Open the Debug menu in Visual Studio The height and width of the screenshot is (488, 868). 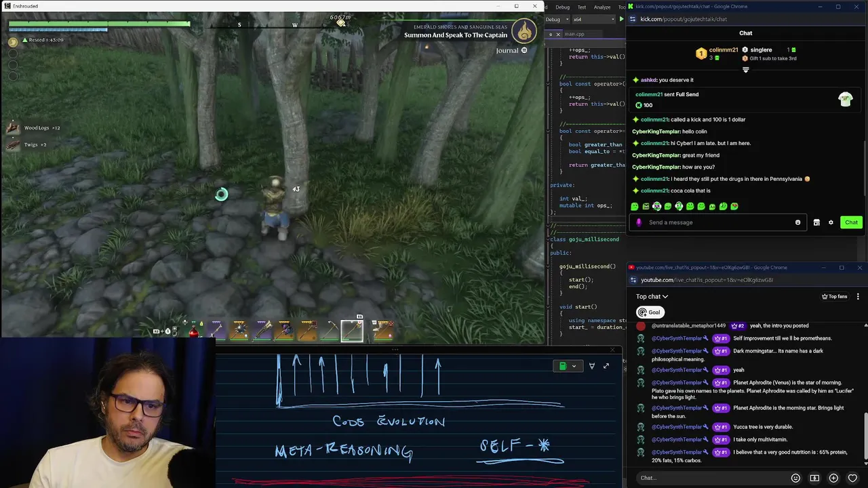click(x=562, y=7)
